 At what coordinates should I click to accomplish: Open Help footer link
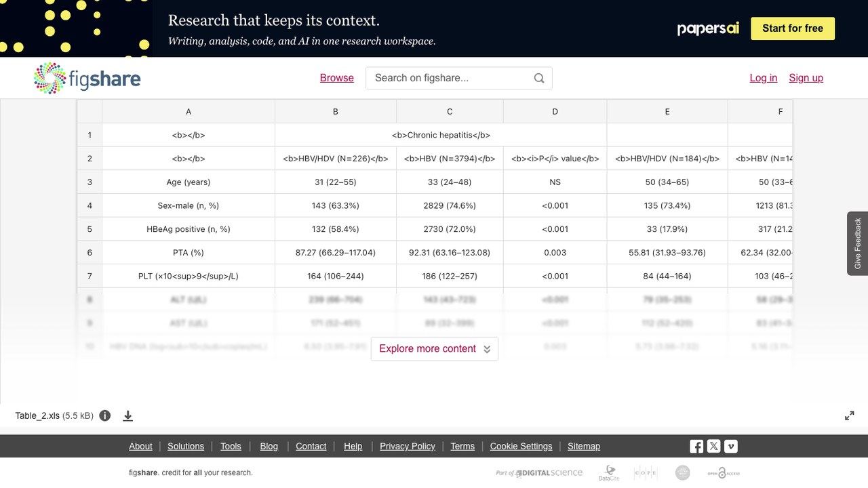click(353, 446)
